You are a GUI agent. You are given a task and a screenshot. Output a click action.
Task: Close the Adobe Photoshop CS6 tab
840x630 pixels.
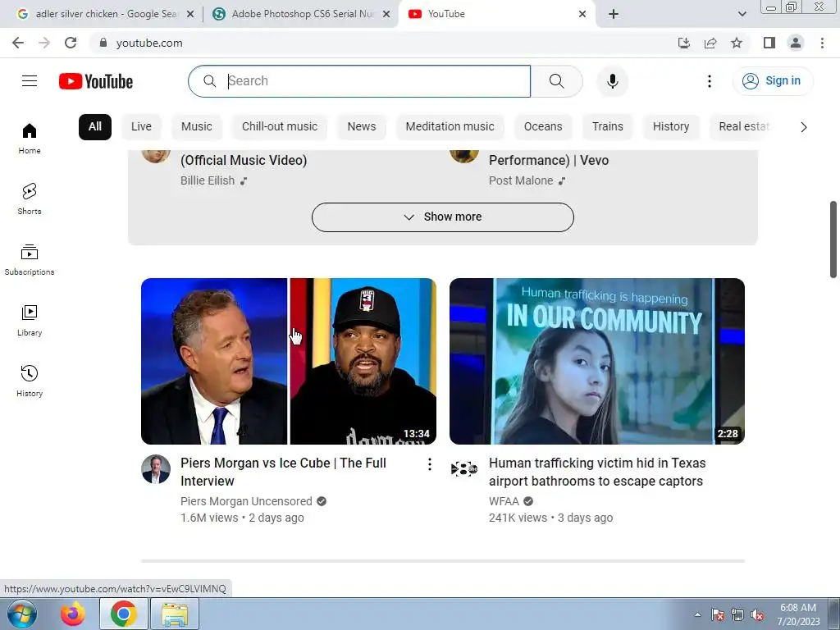(x=386, y=14)
